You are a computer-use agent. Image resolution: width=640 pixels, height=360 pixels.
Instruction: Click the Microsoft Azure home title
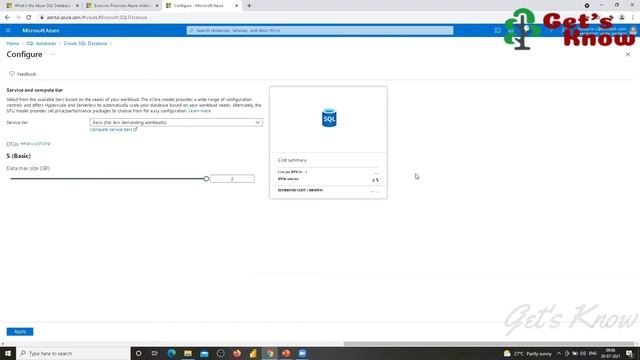point(40,30)
